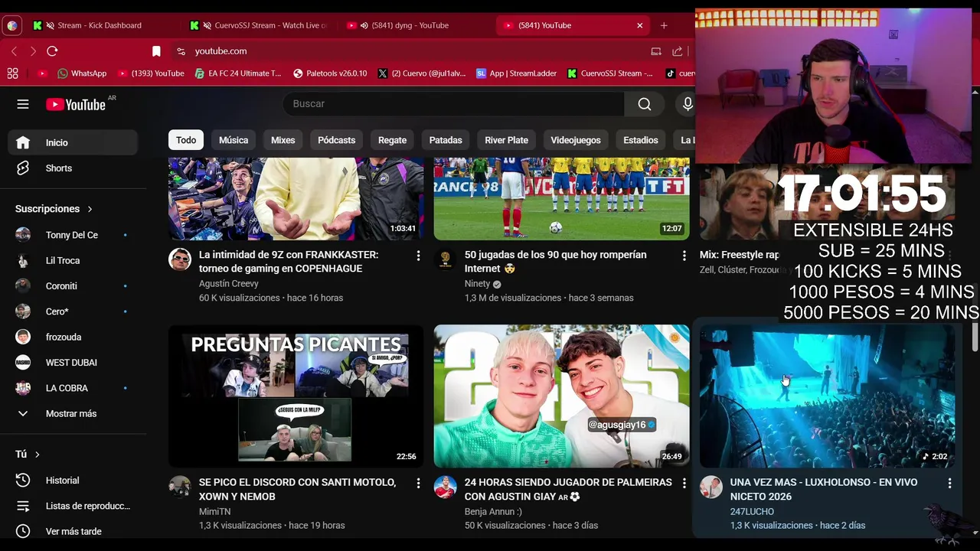Screen dimensions: 980x551
Task: Click the YouTube logo
Action: (75, 105)
